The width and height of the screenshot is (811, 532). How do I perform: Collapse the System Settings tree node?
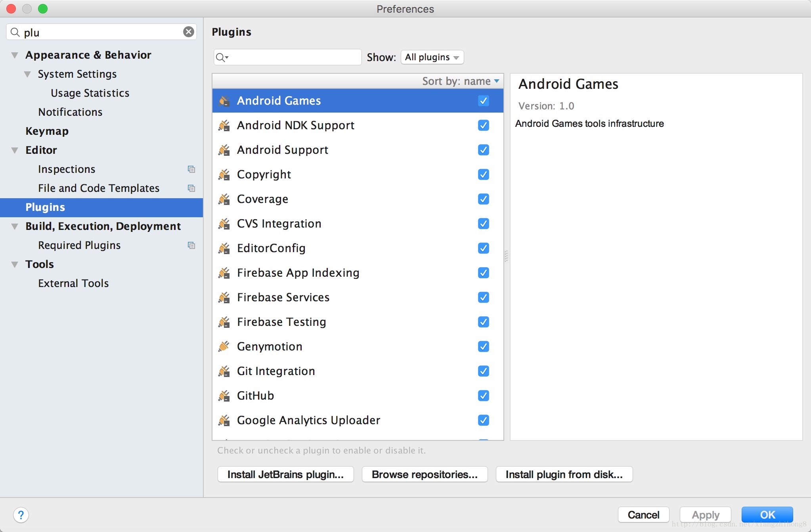tap(27, 75)
